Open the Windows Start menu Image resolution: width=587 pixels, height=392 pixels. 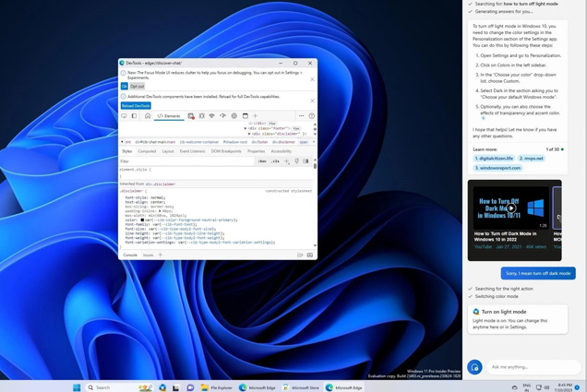click(77, 387)
